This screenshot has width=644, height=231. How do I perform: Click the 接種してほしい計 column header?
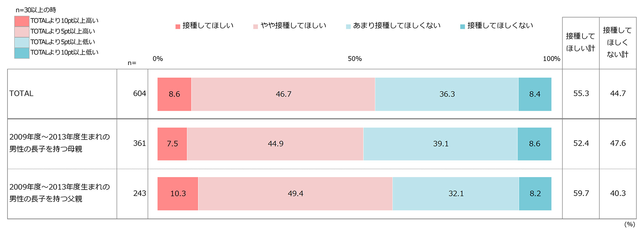pyautogui.click(x=580, y=42)
